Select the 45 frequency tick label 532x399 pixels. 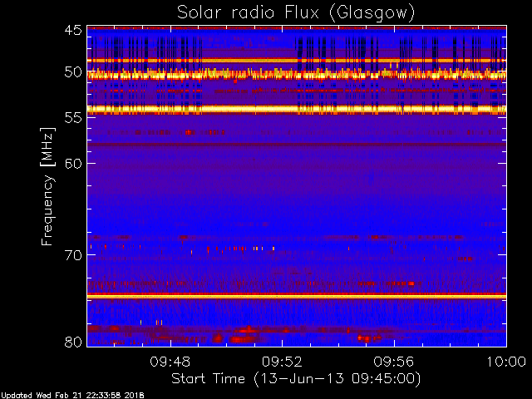(73, 30)
